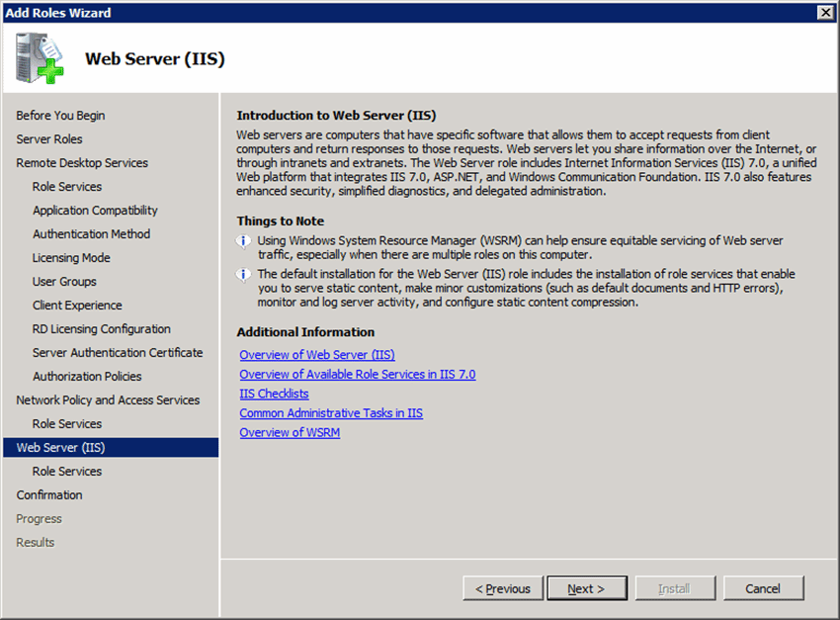Open Common Administrative Tasks in IIS link

tap(331, 413)
